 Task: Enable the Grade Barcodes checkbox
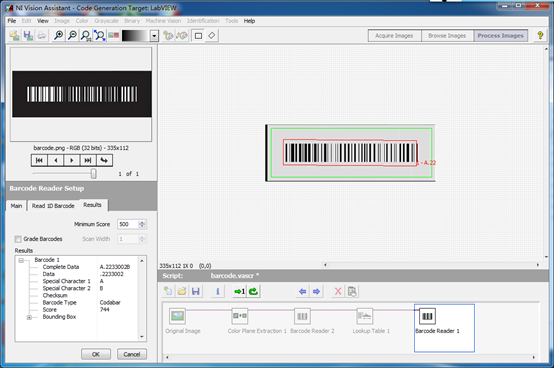[18, 239]
